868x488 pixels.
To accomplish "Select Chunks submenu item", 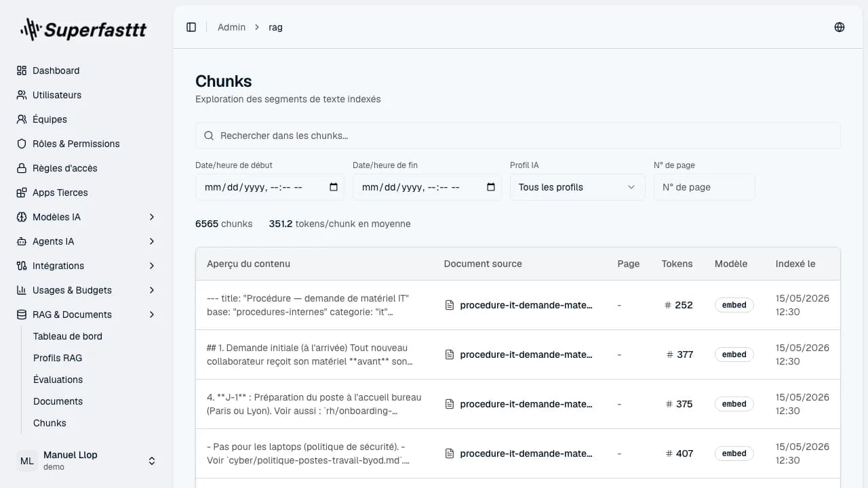I will tap(50, 423).
